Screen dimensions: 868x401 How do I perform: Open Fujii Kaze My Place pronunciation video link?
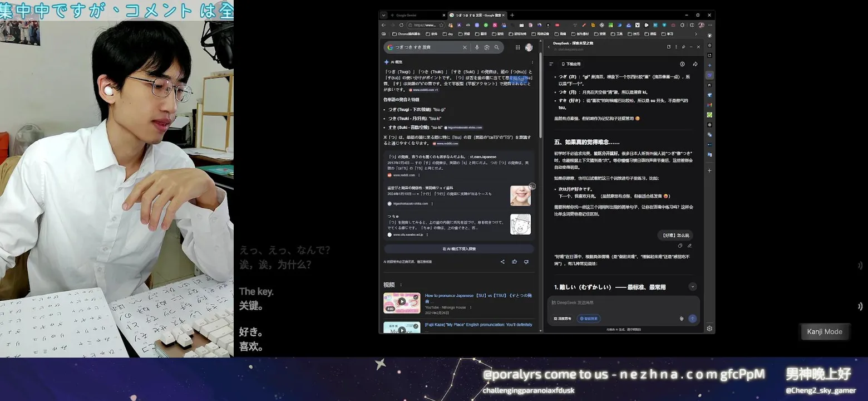coord(479,325)
